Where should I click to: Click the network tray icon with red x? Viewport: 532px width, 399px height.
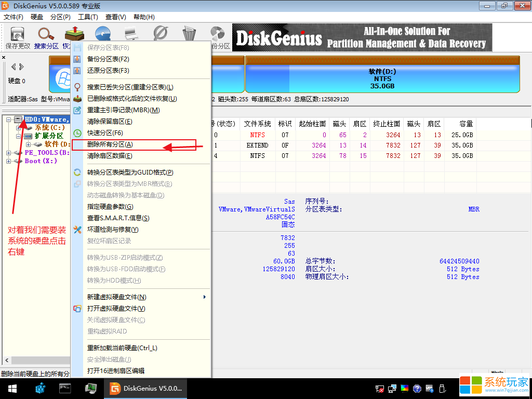point(380,389)
